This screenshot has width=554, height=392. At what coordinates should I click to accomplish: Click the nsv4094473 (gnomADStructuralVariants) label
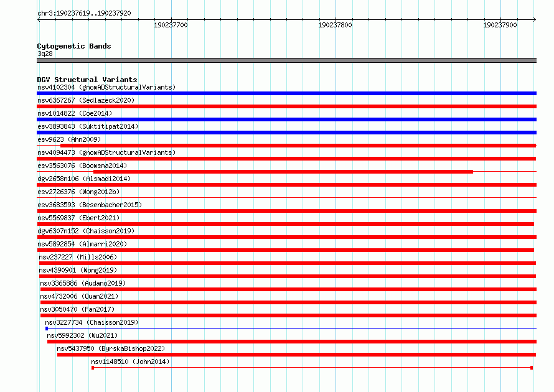(106, 152)
